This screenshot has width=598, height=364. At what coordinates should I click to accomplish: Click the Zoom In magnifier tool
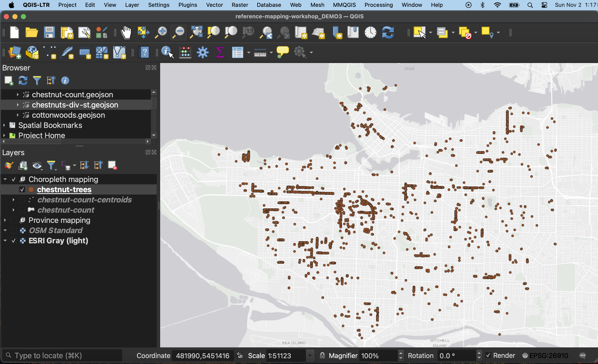[x=161, y=33]
